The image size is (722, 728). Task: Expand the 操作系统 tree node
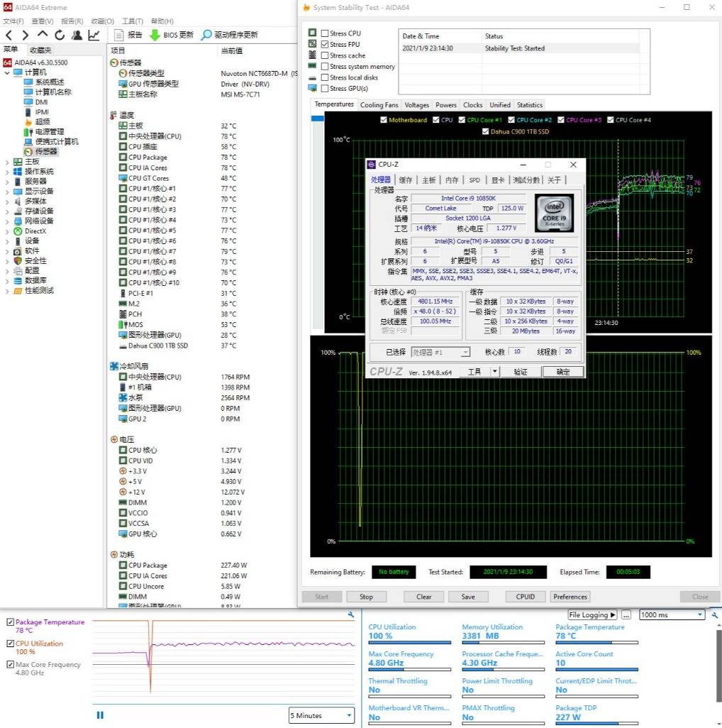(x=7, y=172)
